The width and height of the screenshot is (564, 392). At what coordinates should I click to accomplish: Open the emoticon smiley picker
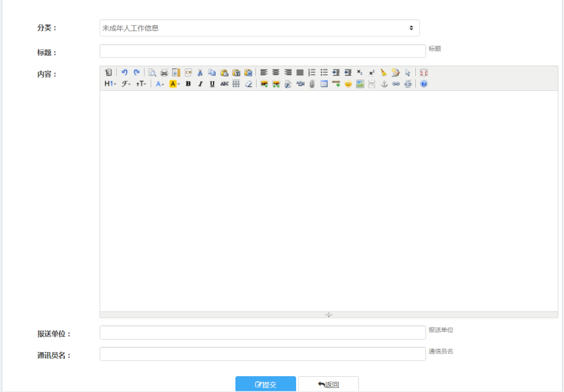point(348,84)
